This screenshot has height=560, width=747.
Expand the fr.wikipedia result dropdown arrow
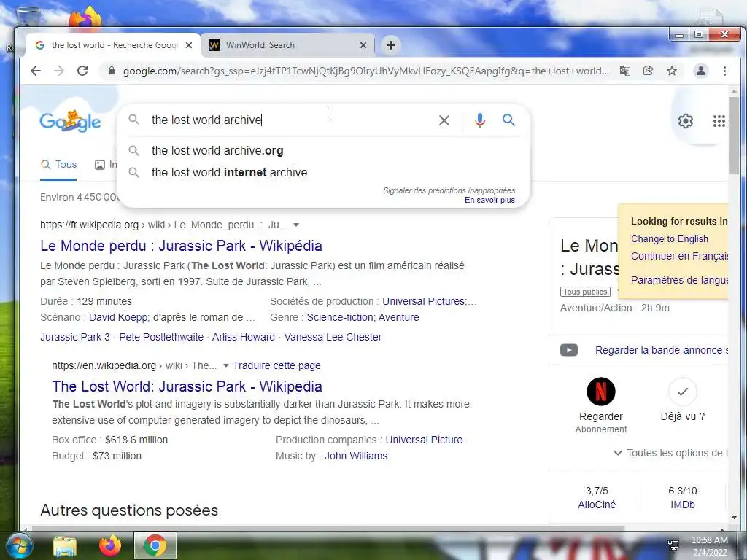pos(296,225)
